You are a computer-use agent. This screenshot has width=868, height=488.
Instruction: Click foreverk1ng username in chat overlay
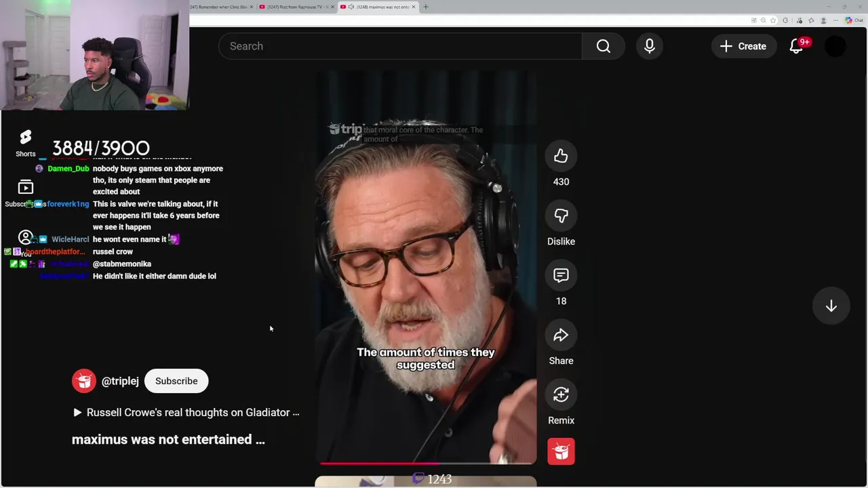(x=68, y=204)
